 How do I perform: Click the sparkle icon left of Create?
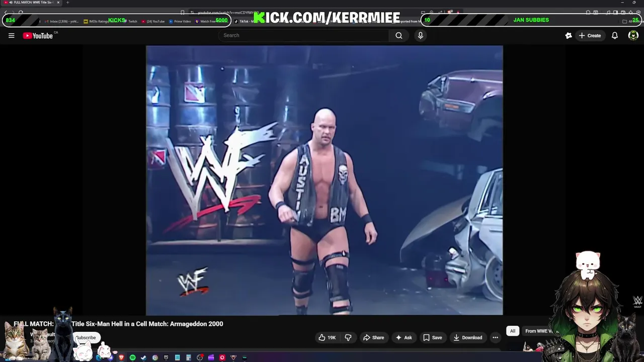[569, 36]
